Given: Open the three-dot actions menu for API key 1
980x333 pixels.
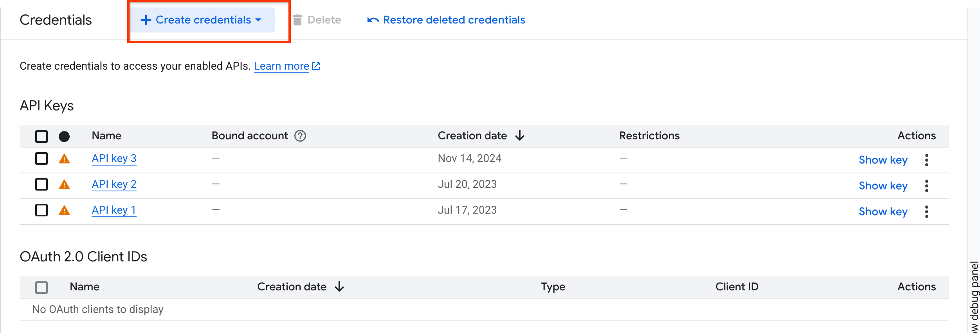Looking at the screenshot, I should coord(926,211).
